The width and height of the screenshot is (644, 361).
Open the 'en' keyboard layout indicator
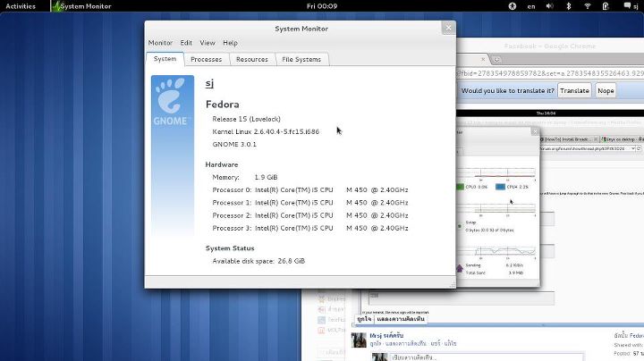pyautogui.click(x=531, y=6)
